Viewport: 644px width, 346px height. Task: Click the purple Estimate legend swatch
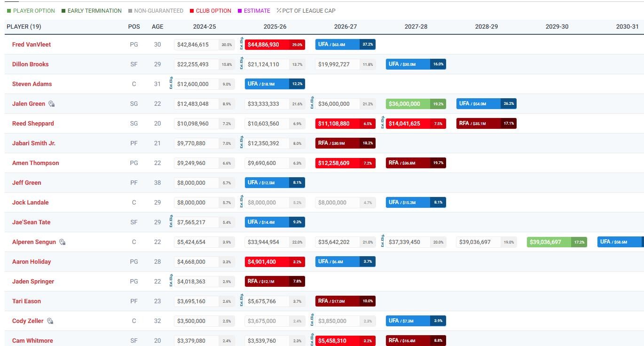point(240,11)
